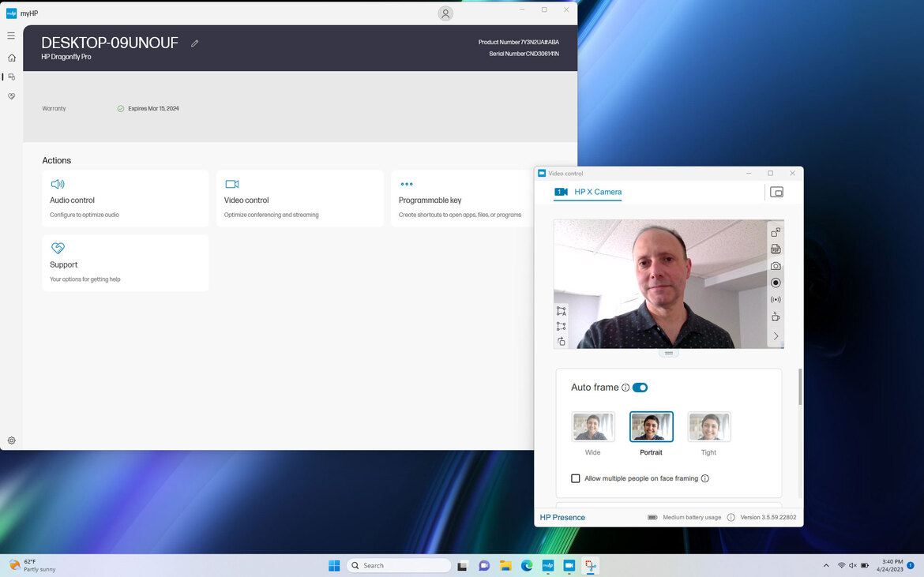Screen dimensions: 924x577
Task: Select the Portrait framing thumbnail
Action: [652, 427]
